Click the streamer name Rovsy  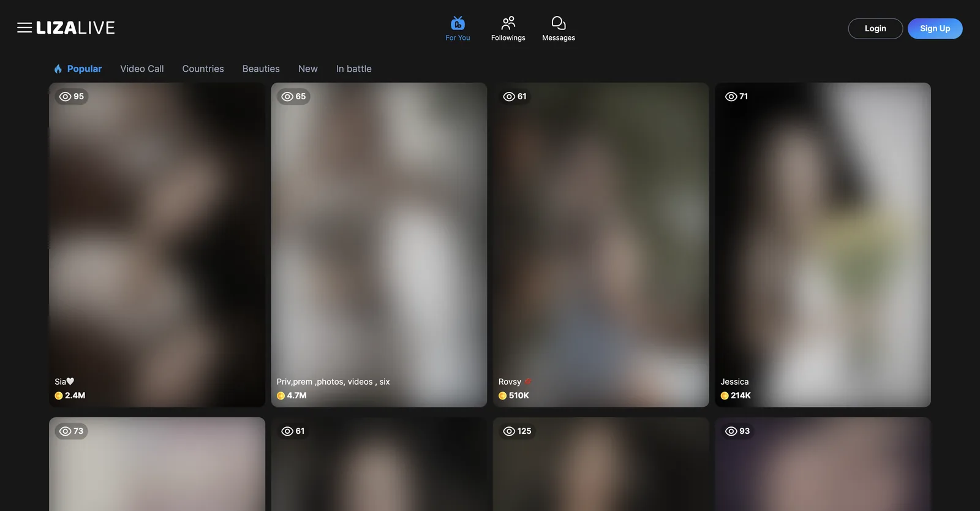[514, 382]
